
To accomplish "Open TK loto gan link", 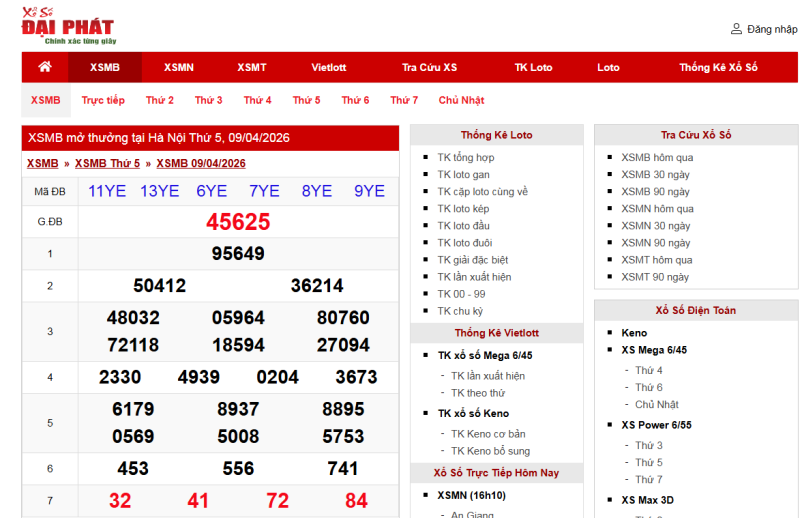I will [x=463, y=174].
